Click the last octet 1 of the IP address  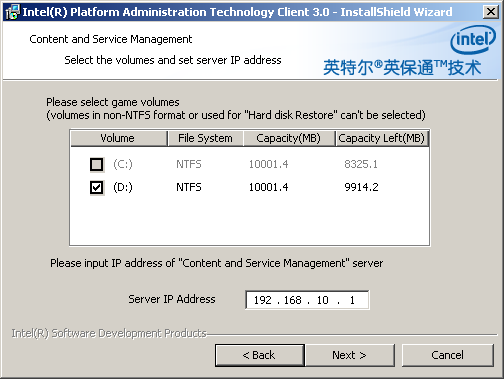tap(352, 300)
